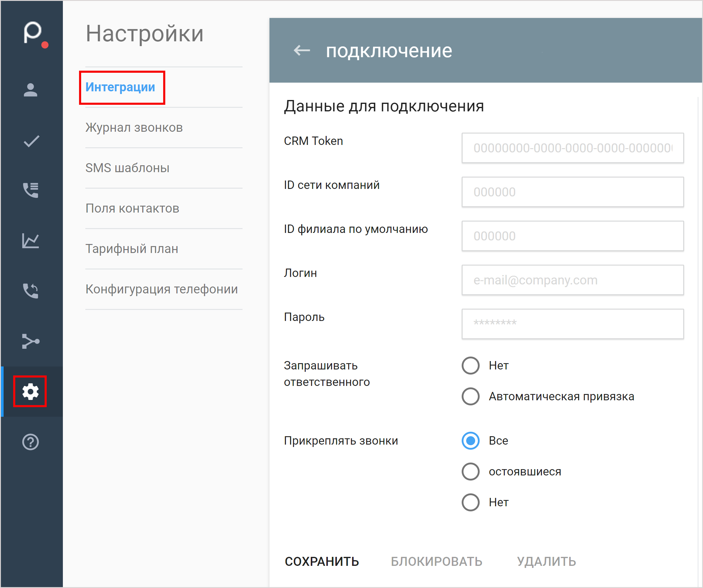
Task: Focus the Логин email field
Action: click(572, 280)
